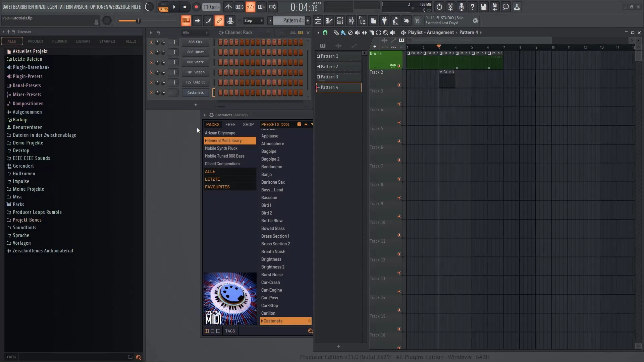Enable the Castanets channel mute toggle
Screen dimensions: 644x362
(x=151, y=93)
